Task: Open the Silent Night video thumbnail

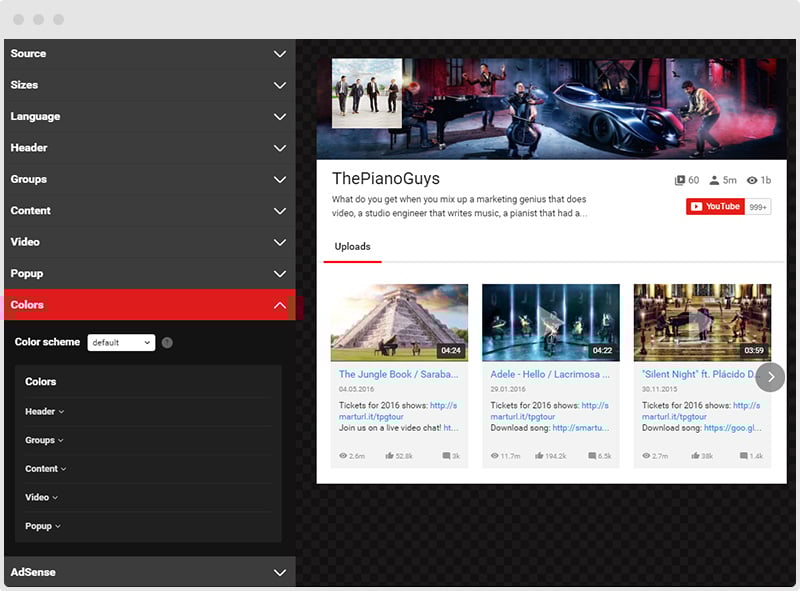Action: 702,323
